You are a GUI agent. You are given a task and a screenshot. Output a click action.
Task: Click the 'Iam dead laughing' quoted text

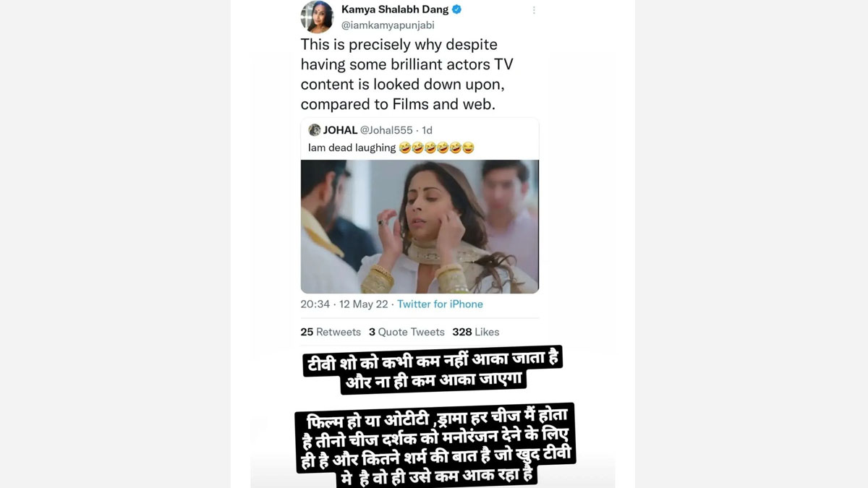[352, 147]
